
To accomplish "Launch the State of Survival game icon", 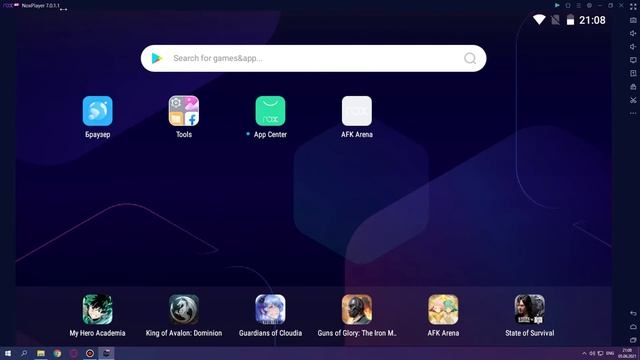I will [530, 309].
